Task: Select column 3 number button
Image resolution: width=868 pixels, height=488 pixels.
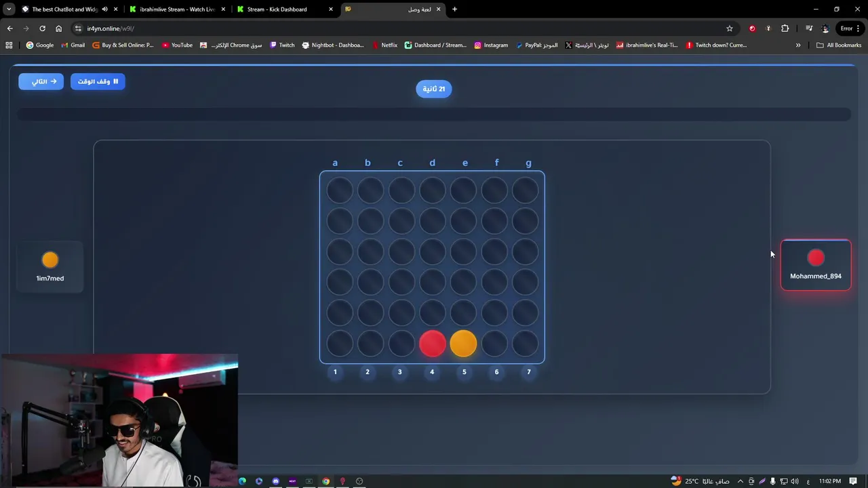Action: [x=399, y=371]
